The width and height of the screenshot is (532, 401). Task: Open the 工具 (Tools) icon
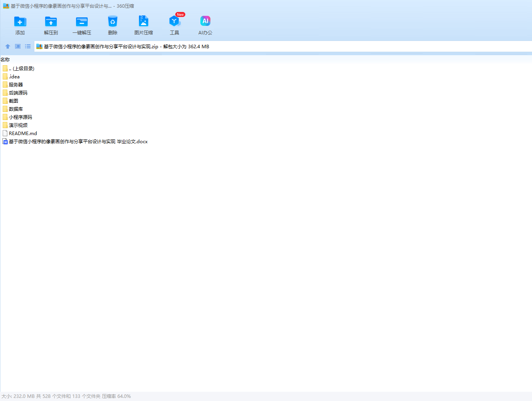coord(175,21)
